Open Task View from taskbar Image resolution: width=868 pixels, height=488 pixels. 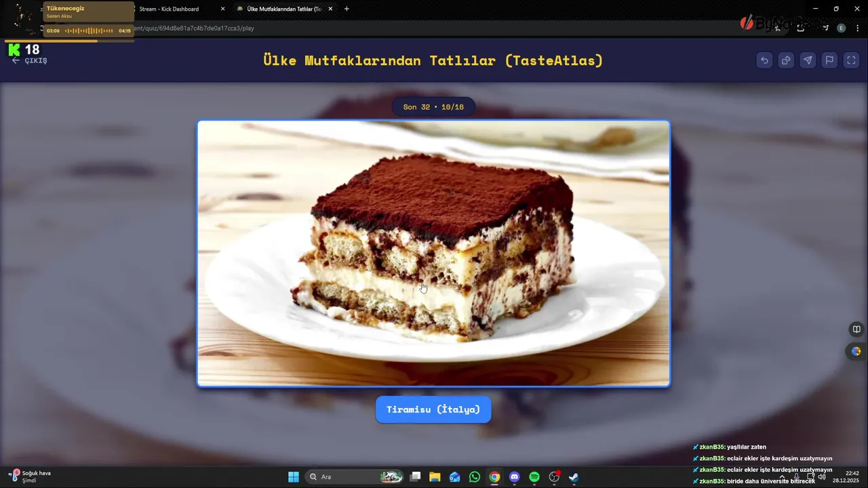coord(416,477)
